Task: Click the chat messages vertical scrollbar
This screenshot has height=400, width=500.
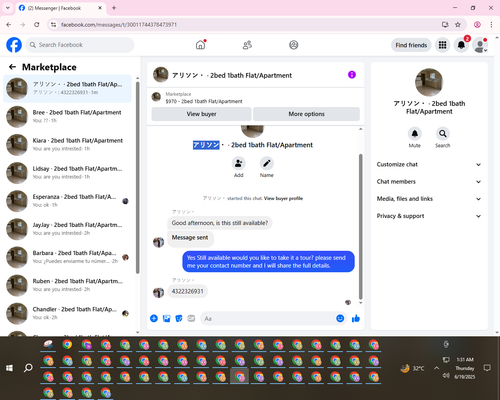Action: tap(360, 227)
